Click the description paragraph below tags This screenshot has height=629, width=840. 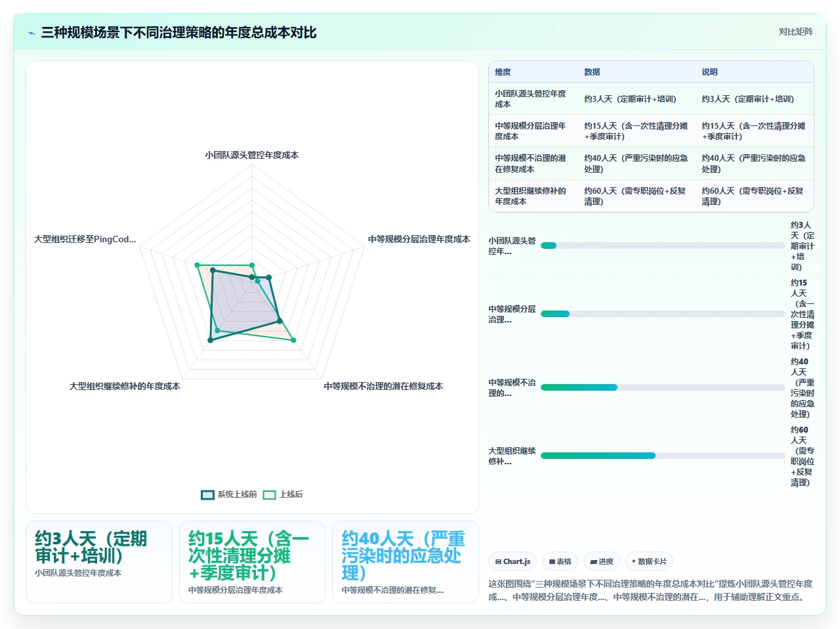coord(650,590)
